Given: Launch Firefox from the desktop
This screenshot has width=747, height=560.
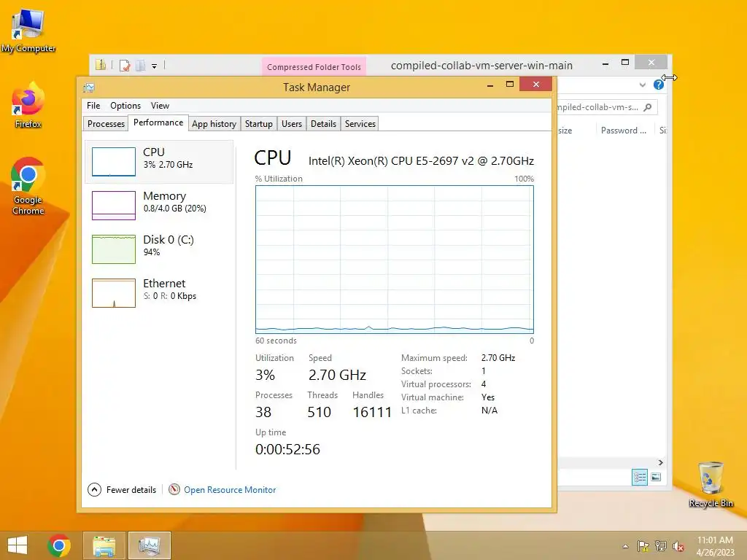Looking at the screenshot, I should click(28, 105).
